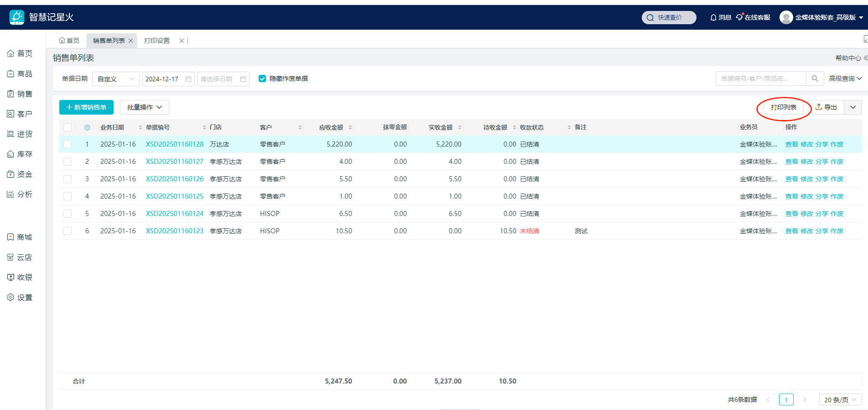
Task: Expand 批量操作 dropdown
Action: coord(145,107)
